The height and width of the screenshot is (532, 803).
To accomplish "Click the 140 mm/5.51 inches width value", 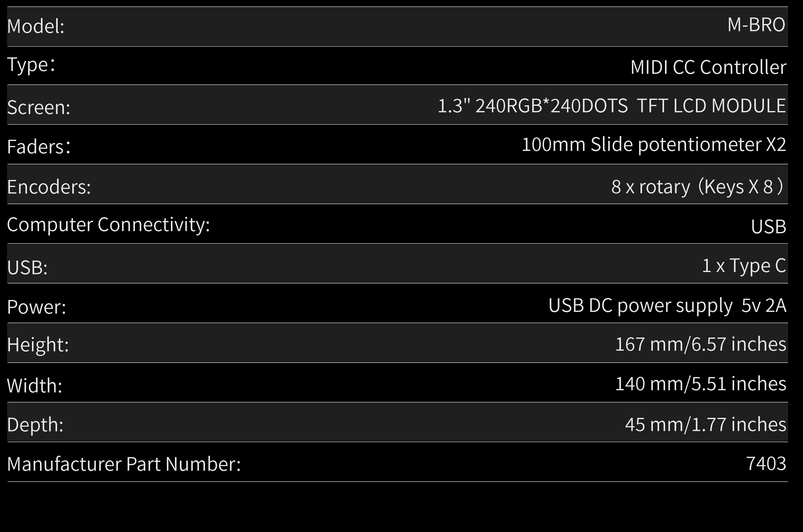I will pyautogui.click(x=700, y=384).
